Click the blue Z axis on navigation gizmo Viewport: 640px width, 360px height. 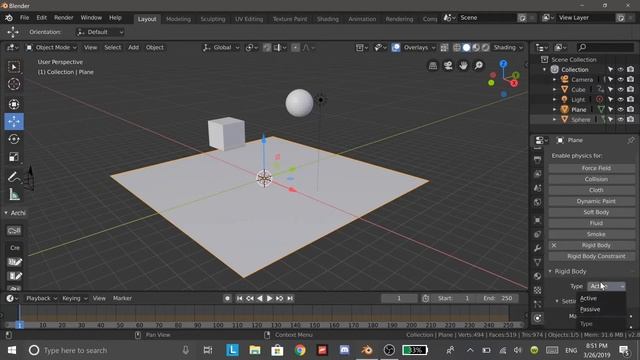(x=503, y=64)
